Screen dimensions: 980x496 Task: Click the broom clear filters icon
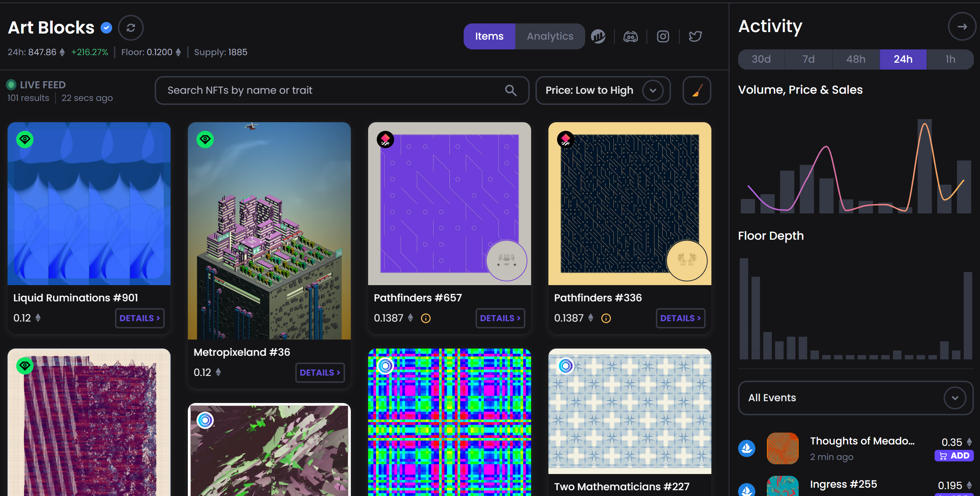(x=696, y=90)
